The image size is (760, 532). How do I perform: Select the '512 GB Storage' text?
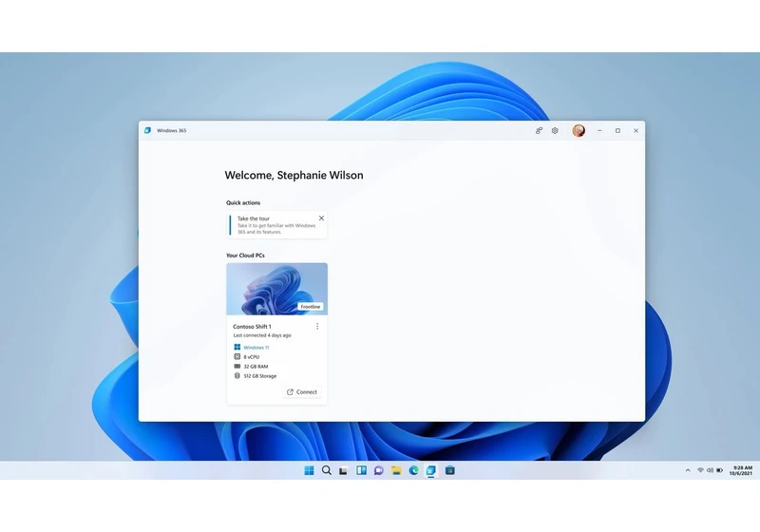click(260, 376)
